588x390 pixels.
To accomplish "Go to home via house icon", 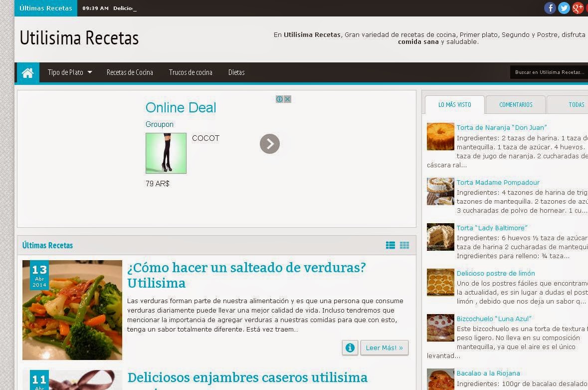I will (28, 72).
